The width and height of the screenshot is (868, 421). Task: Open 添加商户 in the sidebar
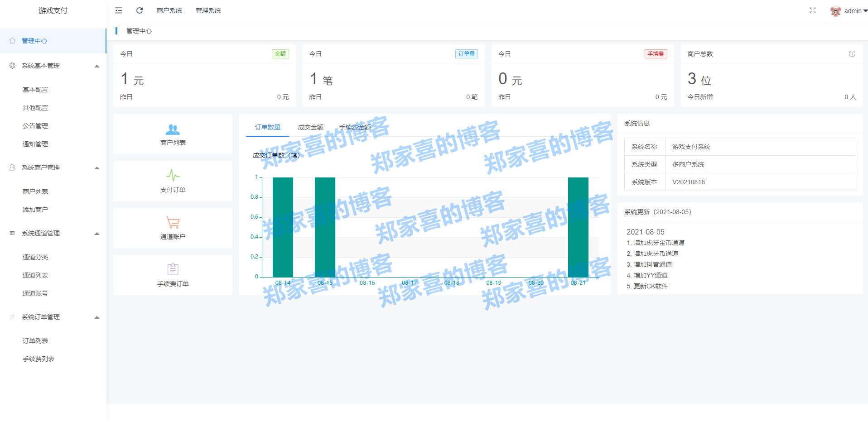[x=35, y=210]
